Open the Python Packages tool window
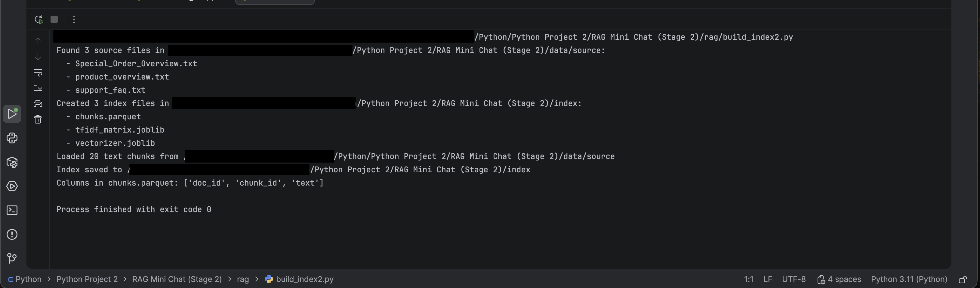The image size is (980, 288). point(12,162)
